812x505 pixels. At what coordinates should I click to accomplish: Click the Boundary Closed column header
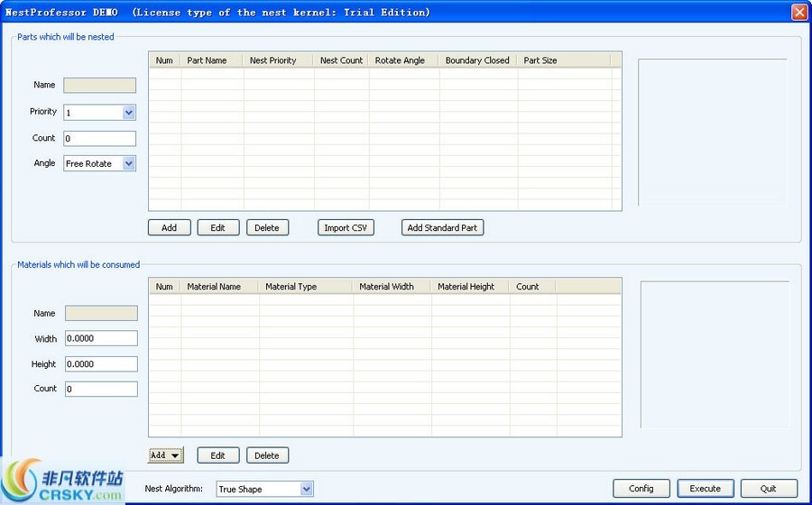(478, 60)
